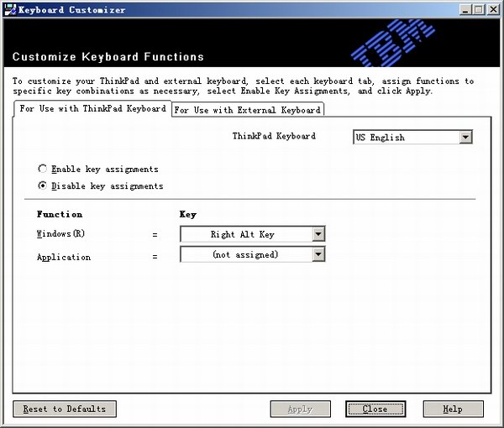
Task: Open the Application key dropdown arrow
Action: [318, 254]
